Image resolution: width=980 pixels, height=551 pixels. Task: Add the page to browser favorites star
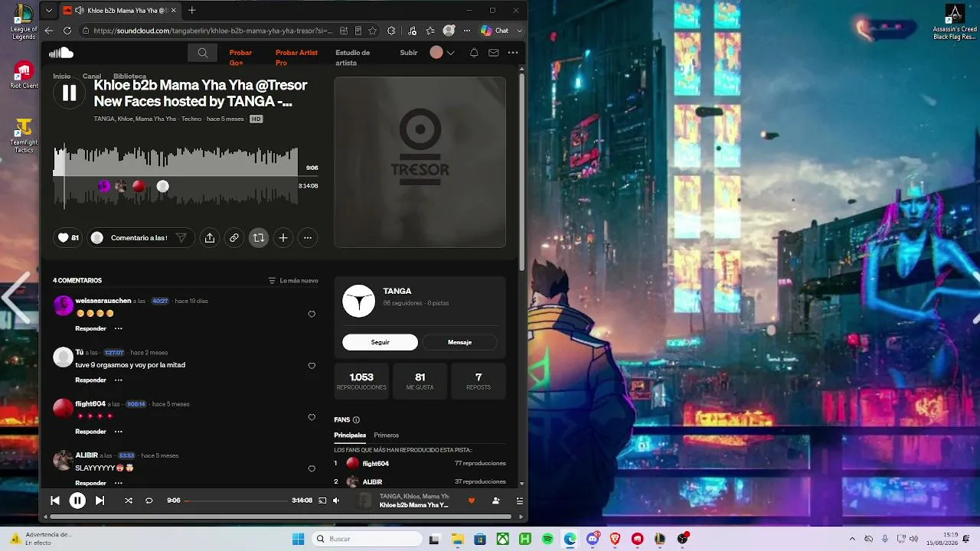click(x=373, y=31)
